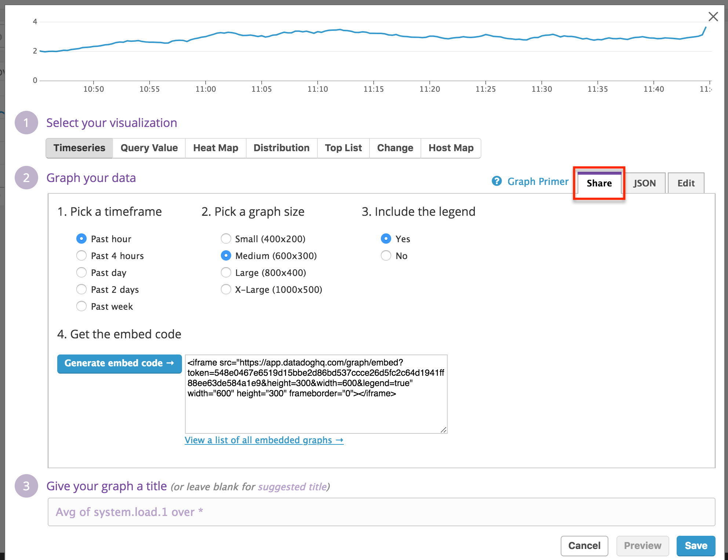Click the suggested title link
728x560 pixels.
point(292,487)
